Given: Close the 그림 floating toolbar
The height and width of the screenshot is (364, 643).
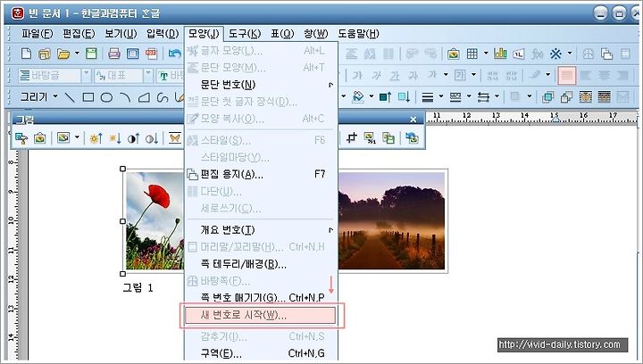Looking at the screenshot, I should 413,120.
